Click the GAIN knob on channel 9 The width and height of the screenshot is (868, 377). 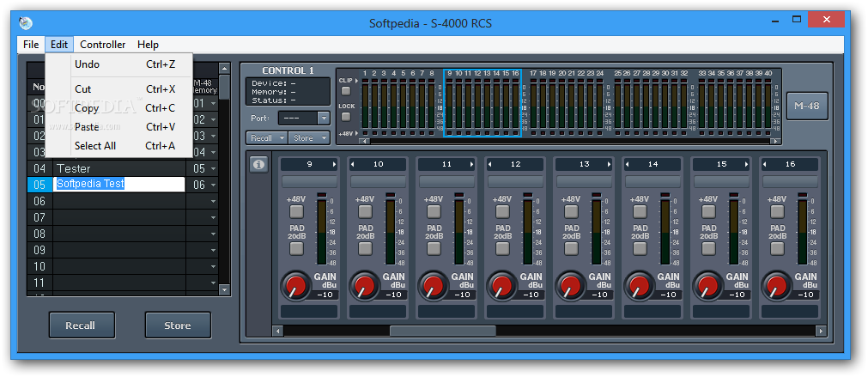coord(296,286)
